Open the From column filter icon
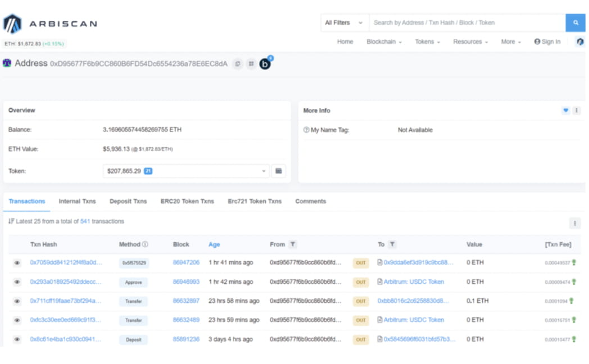The width and height of the screenshot is (589, 364). [x=293, y=244]
